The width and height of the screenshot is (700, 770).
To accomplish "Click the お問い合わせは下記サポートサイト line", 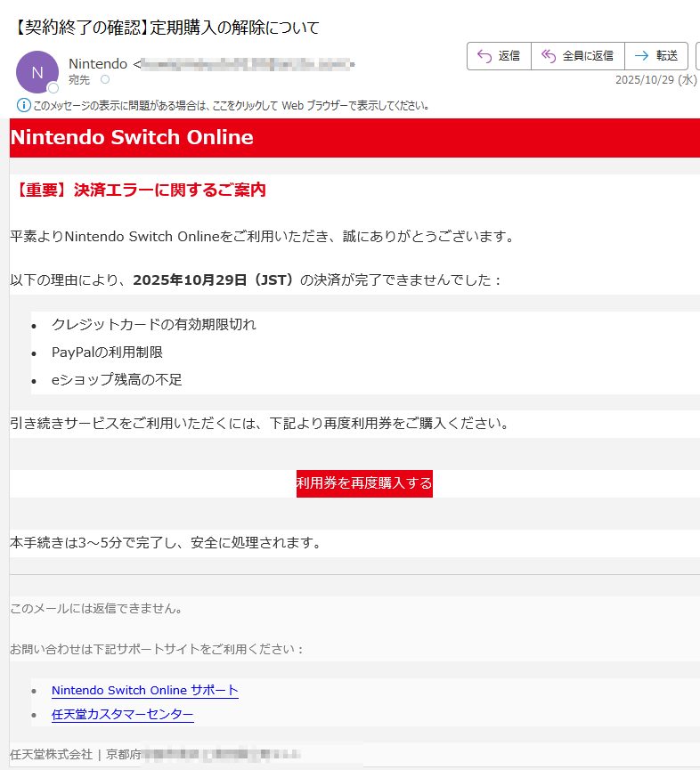I will pos(158,649).
